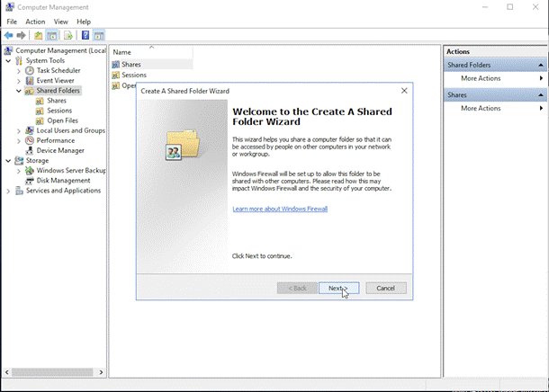Screen dimensions: 549x392
Task: Click the Export List toolbar icon
Action: [x=68, y=35]
